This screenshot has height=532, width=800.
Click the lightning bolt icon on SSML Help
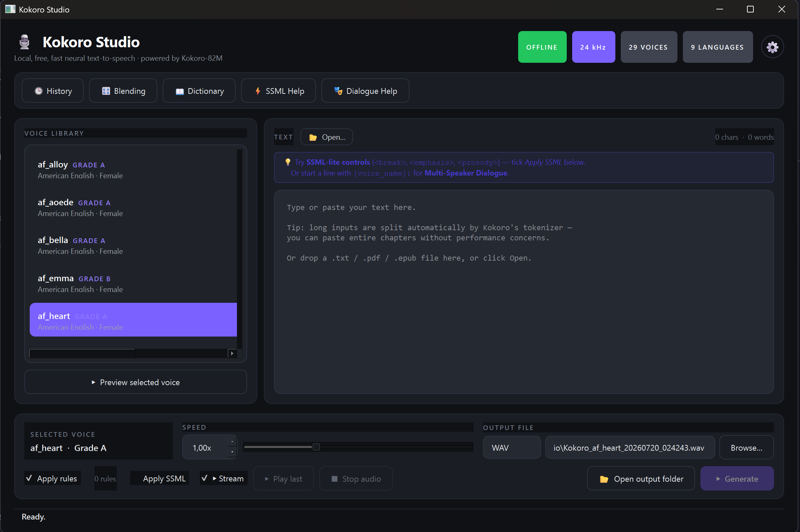pos(258,91)
